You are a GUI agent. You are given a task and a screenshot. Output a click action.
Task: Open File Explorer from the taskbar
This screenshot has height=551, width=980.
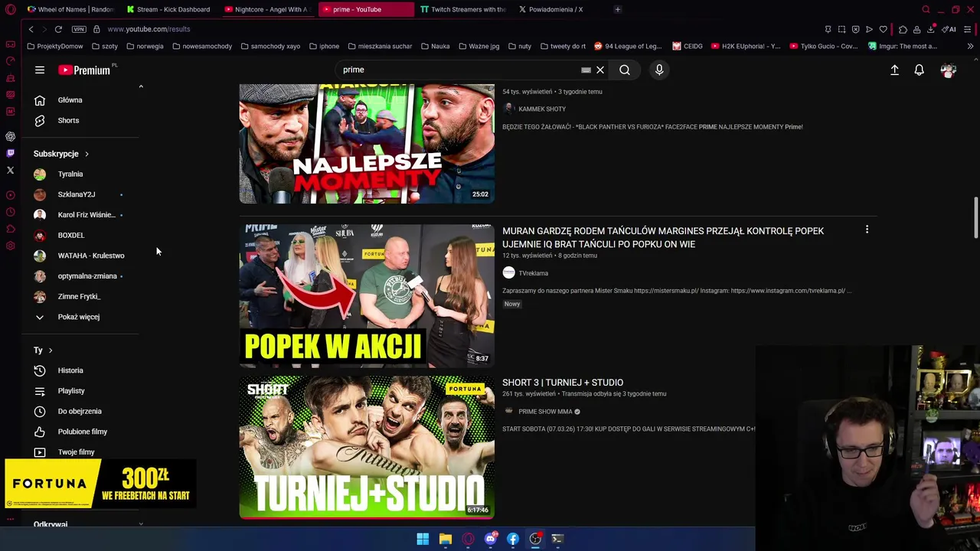pyautogui.click(x=445, y=539)
